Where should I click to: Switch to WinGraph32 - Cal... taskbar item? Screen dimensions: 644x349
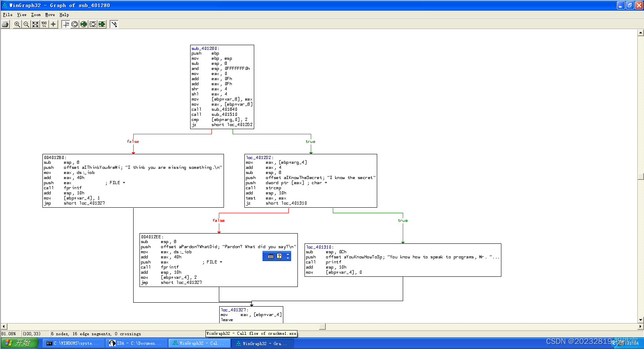[200, 343]
